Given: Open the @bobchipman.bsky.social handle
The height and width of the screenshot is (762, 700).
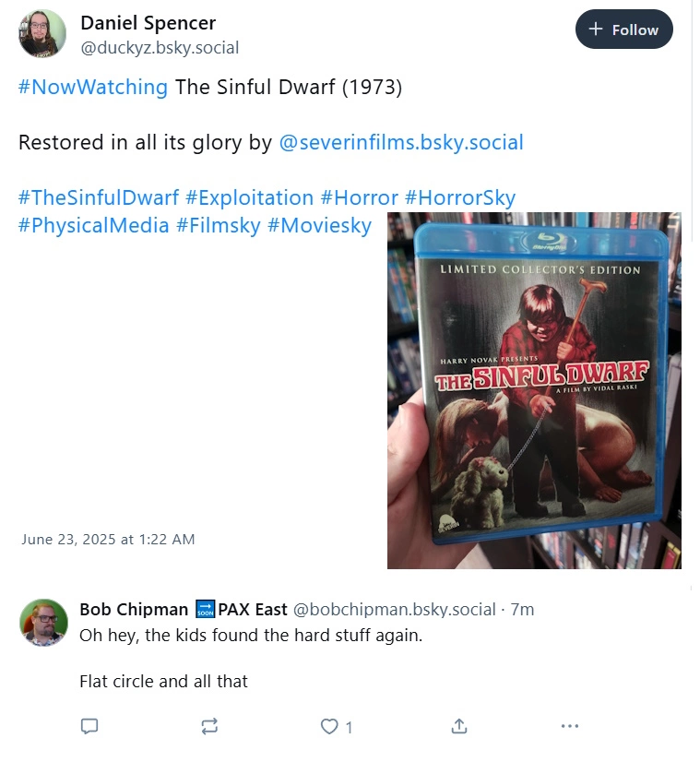Looking at the screenshot, I should pyautogui.click(x=394, y=609).
